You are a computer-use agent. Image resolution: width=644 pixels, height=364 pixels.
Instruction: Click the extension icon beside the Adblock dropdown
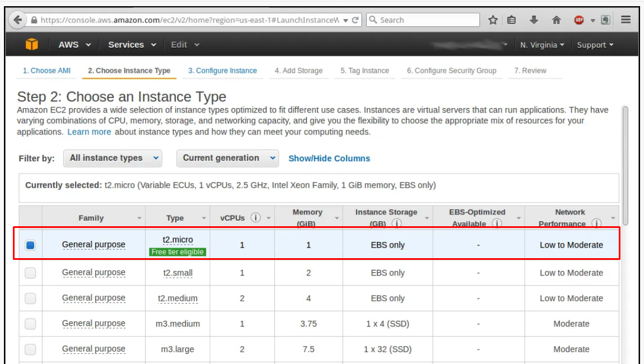[x=605, y=20]
